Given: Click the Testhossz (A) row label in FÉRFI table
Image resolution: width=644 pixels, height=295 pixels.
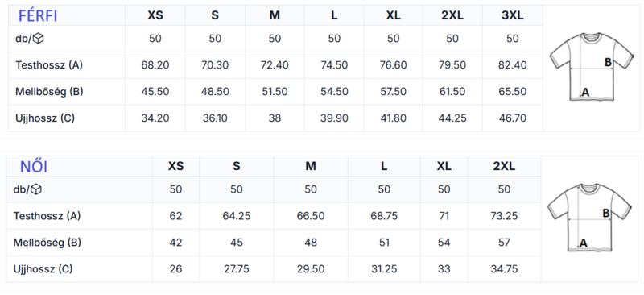Looking at the screenshot, I should tap(49, 65).
